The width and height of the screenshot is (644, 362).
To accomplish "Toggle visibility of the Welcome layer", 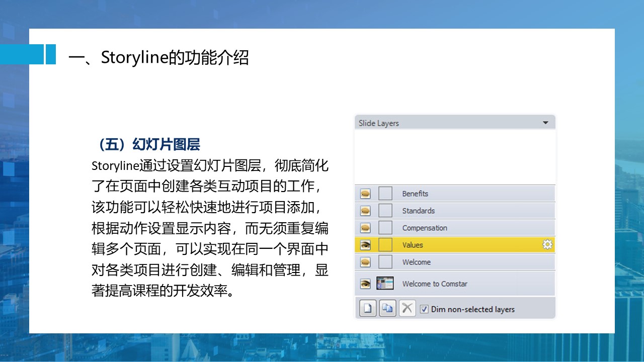I will pyautogui.click(x=366, y=262).
